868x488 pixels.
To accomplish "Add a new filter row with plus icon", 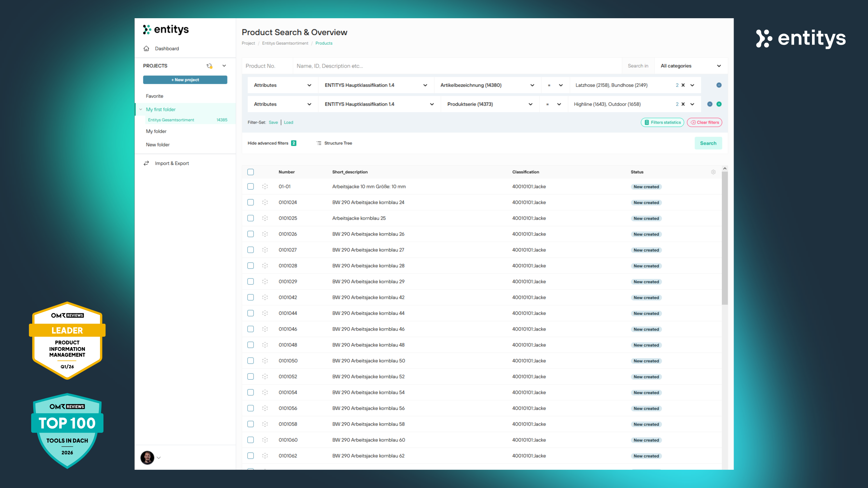I will click(x=719, y=104).
